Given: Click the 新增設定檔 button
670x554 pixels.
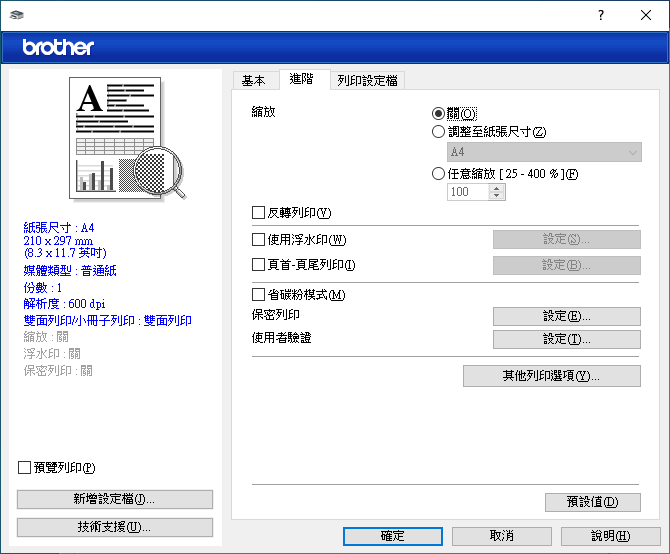Looking at the screenshot, I should point(114,499).
